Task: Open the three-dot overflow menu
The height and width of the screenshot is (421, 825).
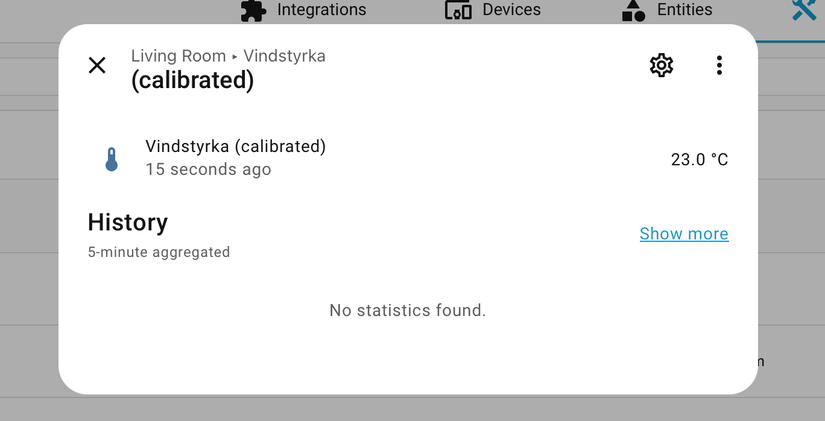Action: click(719, 66)
